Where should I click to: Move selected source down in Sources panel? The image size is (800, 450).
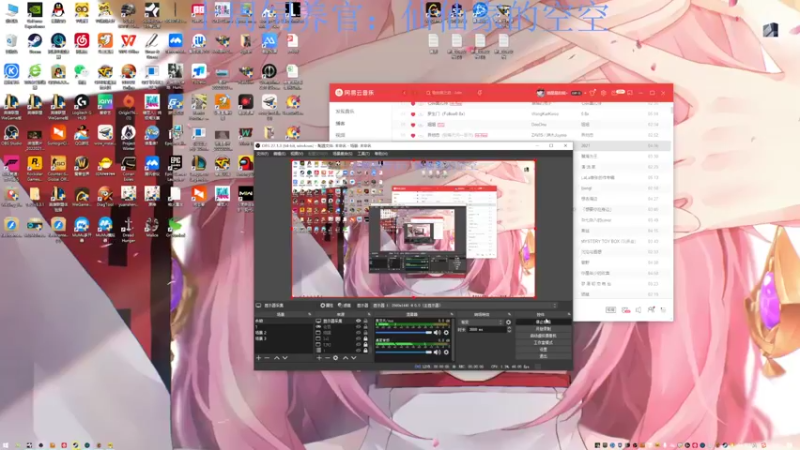pos(354,358)
